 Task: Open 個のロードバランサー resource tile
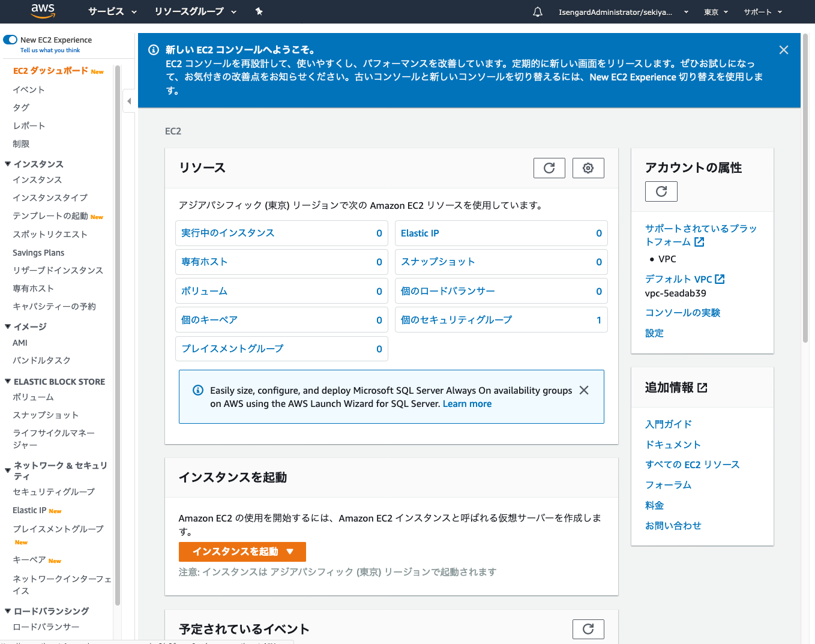501,291
